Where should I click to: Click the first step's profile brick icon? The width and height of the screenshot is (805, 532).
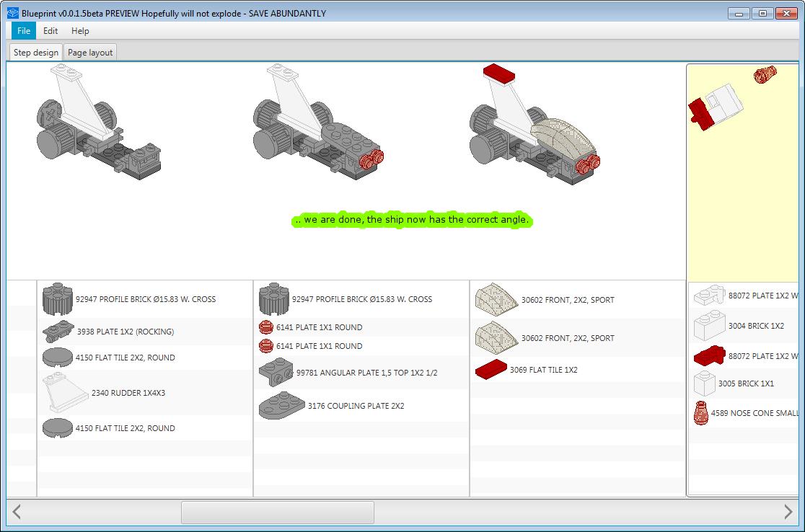[58, 299]
